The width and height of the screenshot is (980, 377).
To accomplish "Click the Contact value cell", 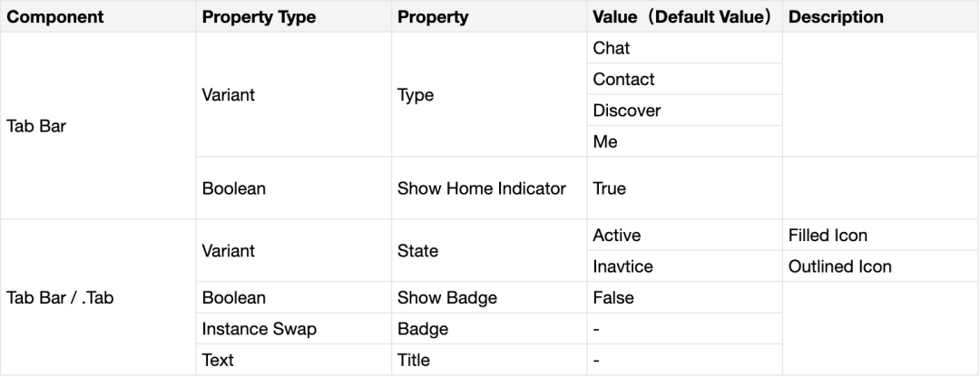I will (x=685, y=79).
